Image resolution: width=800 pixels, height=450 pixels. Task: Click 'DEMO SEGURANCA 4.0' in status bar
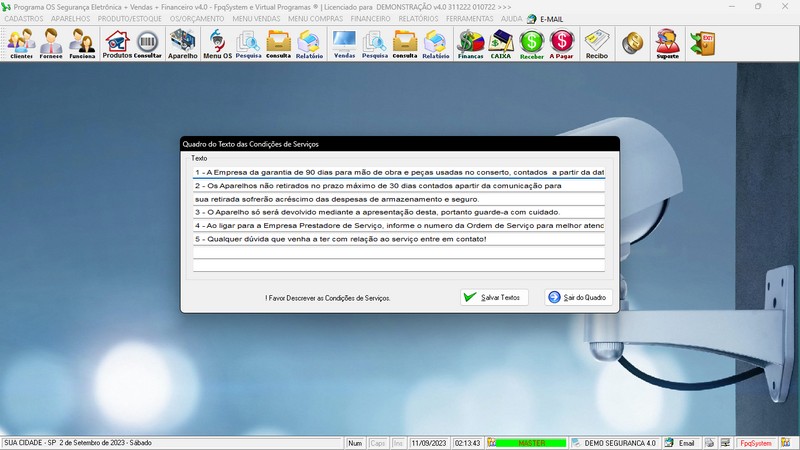point(619,443)
